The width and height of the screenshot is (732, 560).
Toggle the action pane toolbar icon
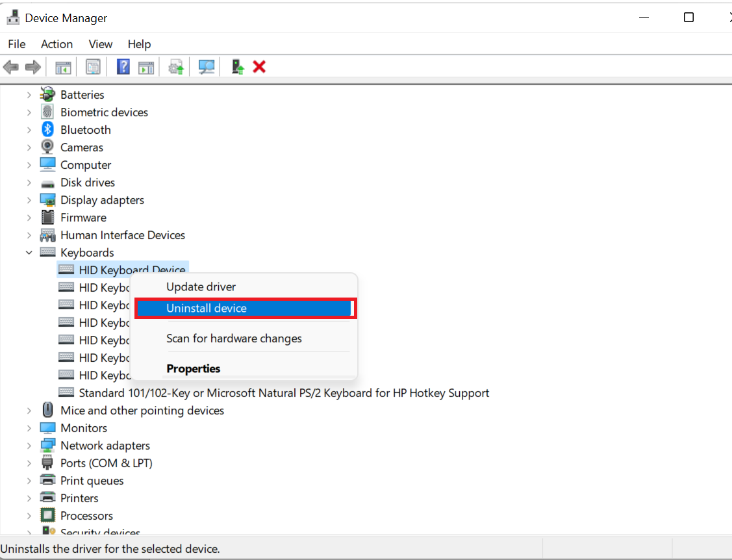(146, 68)
